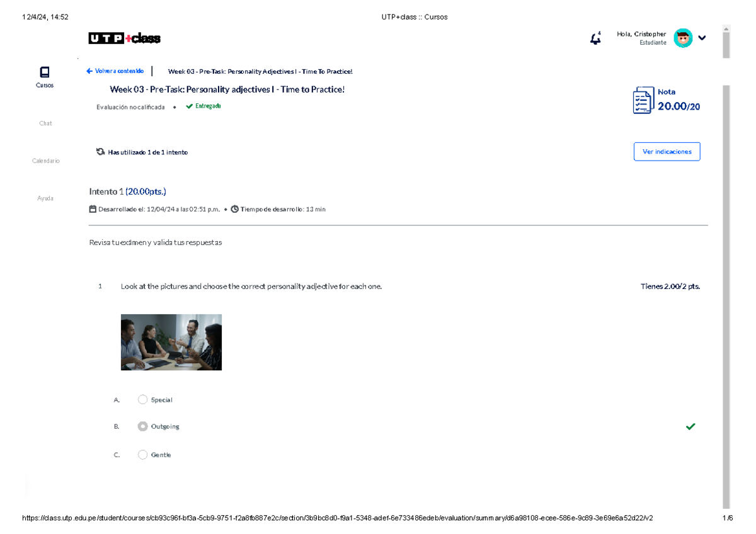Click the UTP+class logo

pos(124,39)
